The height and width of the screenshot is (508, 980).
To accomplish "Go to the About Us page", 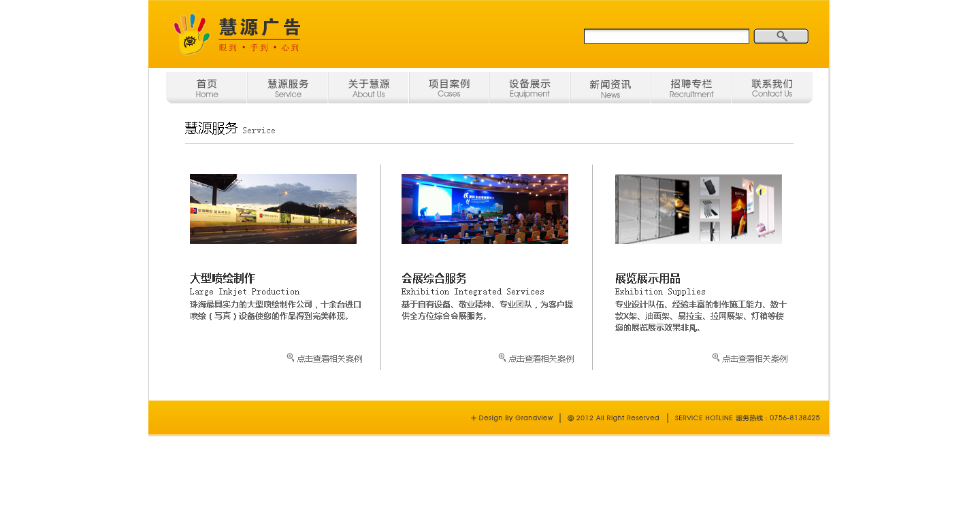I will pyautogui.click(x=368, y=88).
